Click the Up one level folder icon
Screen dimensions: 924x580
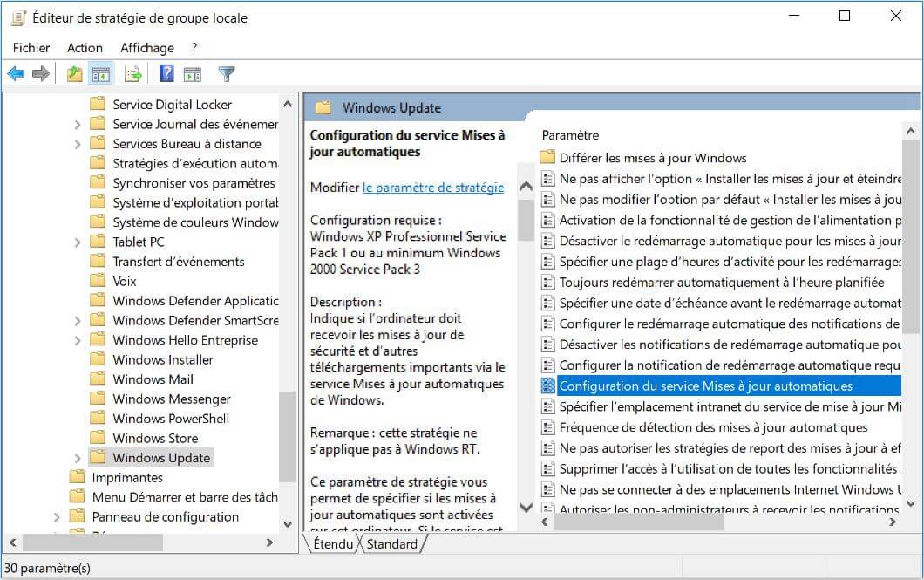pos(74,73)
